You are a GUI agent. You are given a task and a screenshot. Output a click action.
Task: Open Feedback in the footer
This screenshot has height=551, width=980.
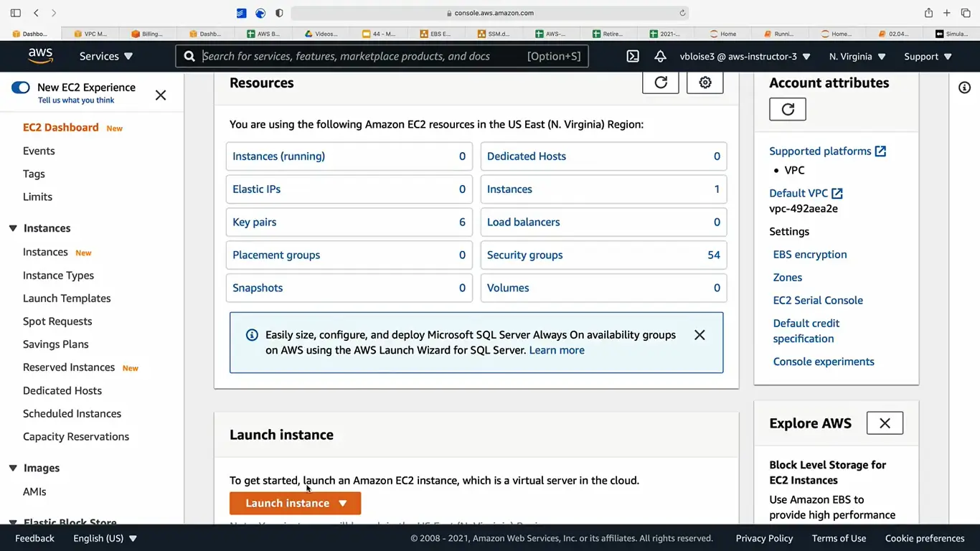pos(34,538)
